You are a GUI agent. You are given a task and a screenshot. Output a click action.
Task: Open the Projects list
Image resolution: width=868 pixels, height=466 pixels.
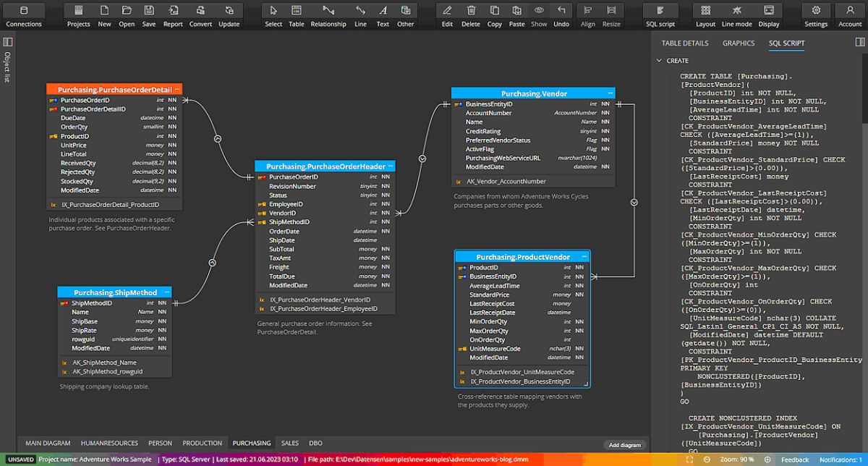coord(78,15)
